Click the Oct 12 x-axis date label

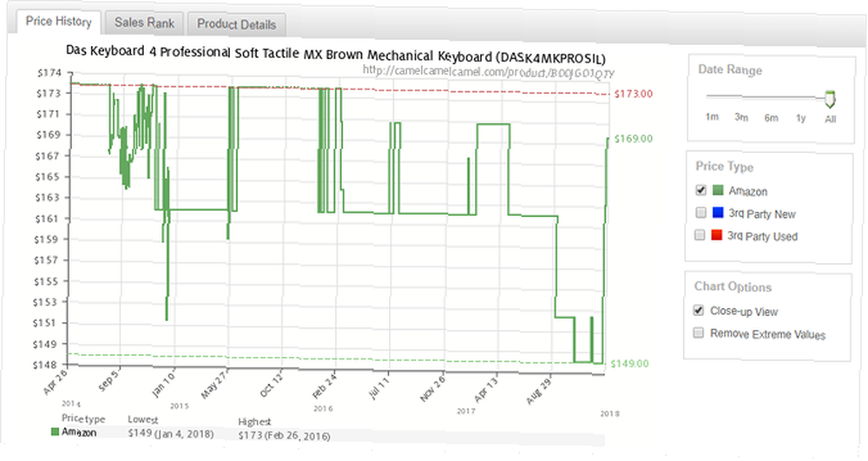(x=271, y=384)
